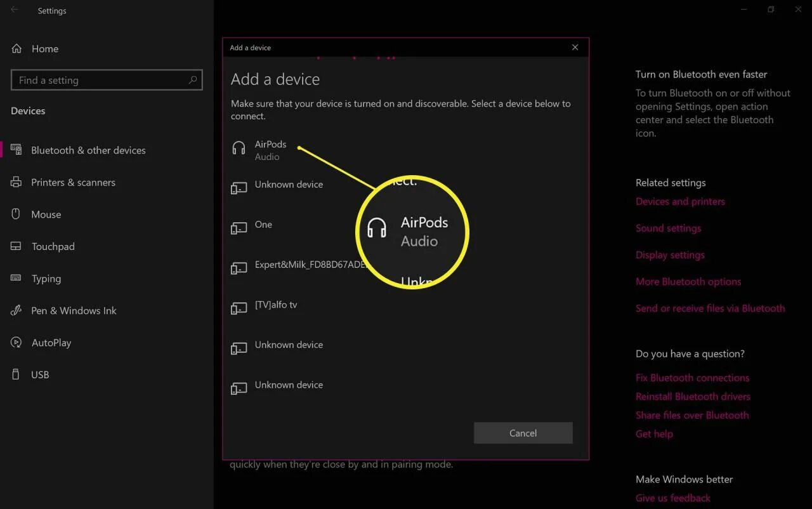Click the back arrow in Settings
Viewport: 812px width, 509px height.
(x=15, y=10)
